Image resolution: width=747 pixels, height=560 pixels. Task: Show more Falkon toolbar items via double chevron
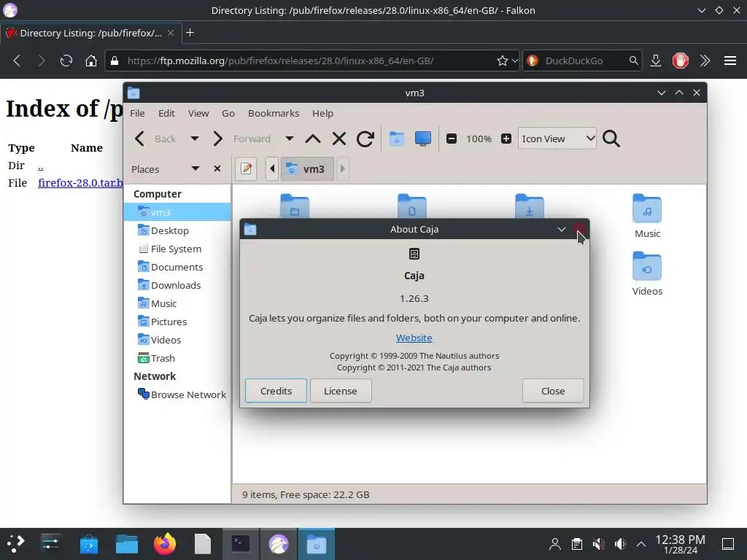705,61
